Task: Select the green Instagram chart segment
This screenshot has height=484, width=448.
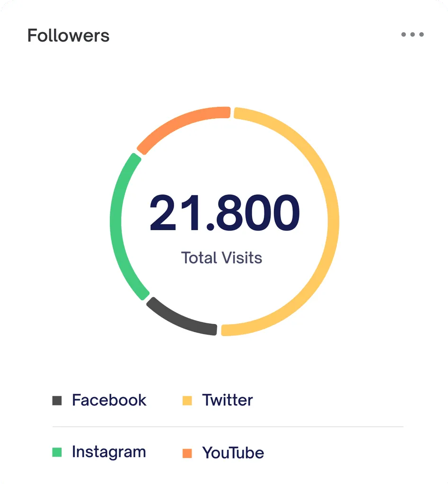Action: pyautogui.click(x=116, y=222)
